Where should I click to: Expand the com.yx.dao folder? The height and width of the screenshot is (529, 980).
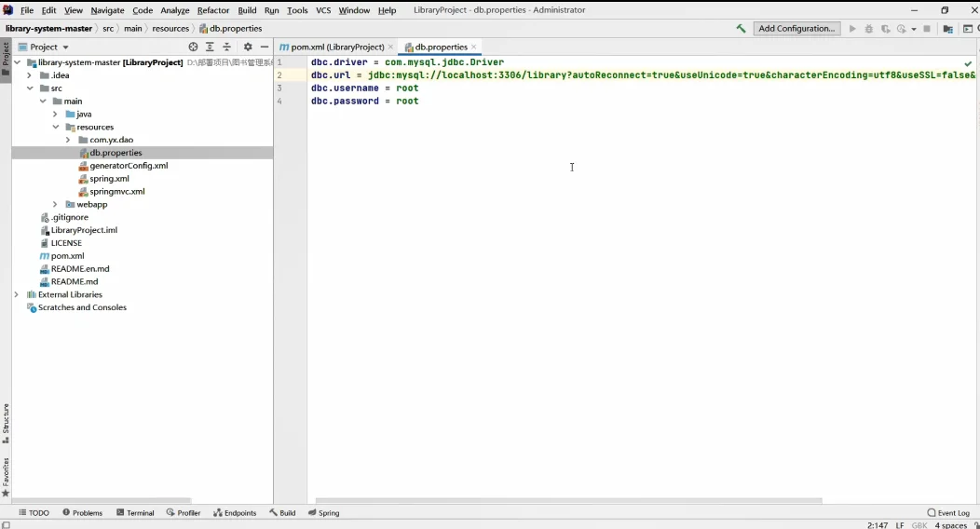point(68,140)
